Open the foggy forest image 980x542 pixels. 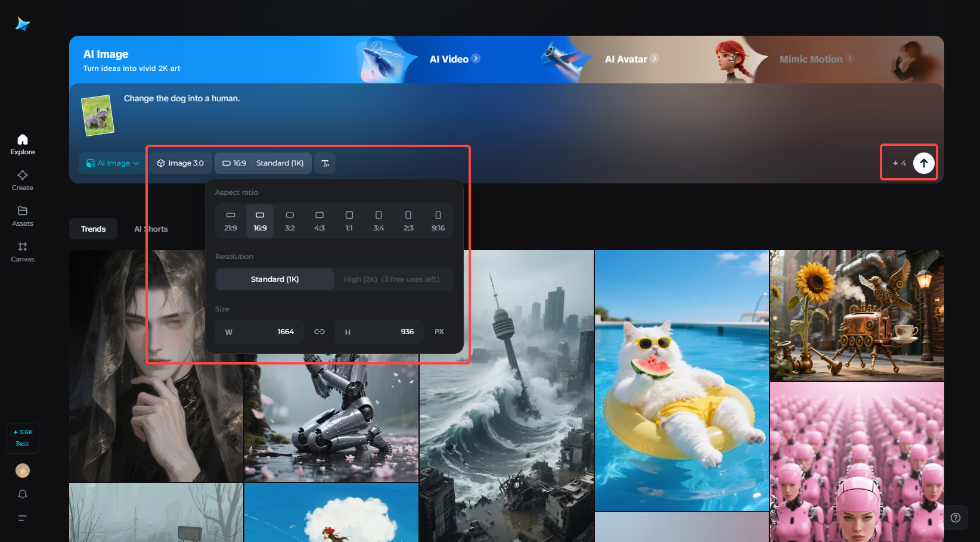click(156, 513)
